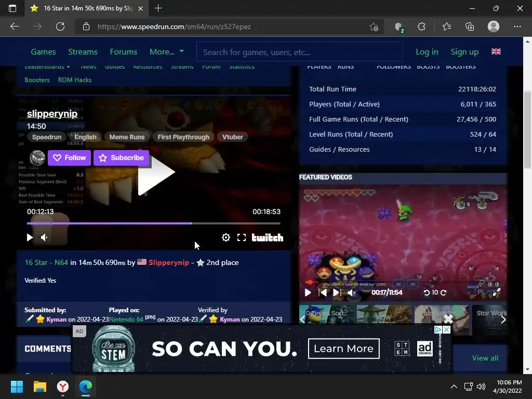Skip to previous featured video

coord(322,292)
